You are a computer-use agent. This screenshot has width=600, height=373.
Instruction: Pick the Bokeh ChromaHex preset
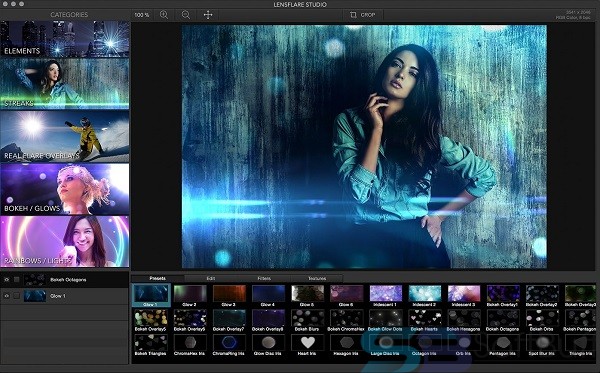point(346,320)
